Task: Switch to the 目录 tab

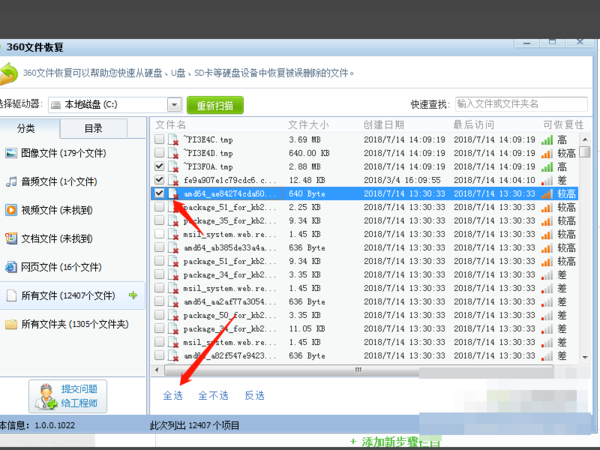Action: [92, 128]
